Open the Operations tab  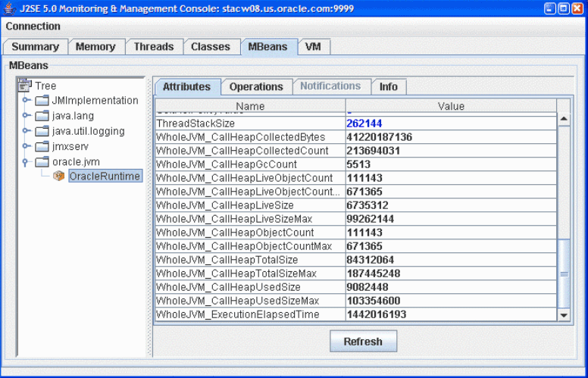click(x=256, y=86)
